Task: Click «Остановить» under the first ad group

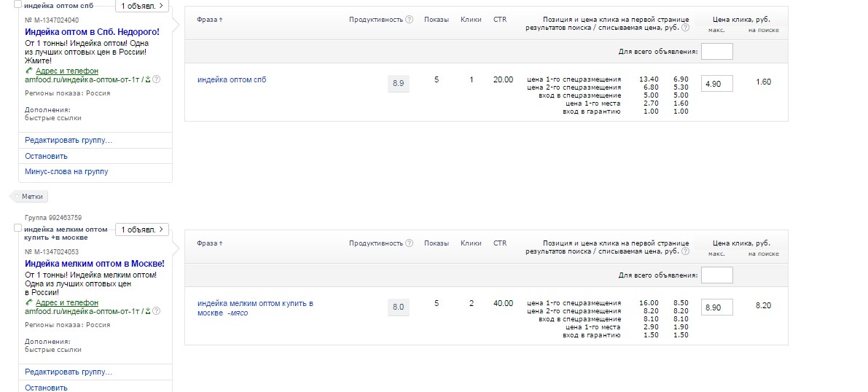Action: click(x=46, y=156)
